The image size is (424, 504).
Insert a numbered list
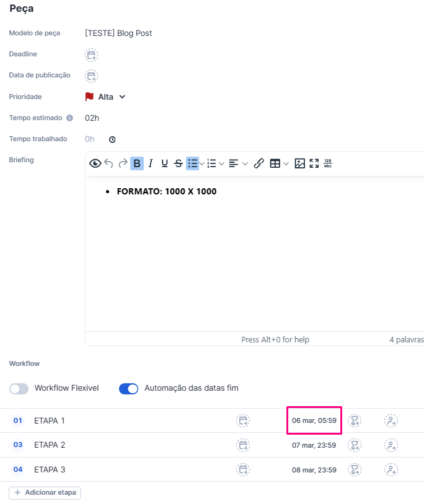(211, 163)
